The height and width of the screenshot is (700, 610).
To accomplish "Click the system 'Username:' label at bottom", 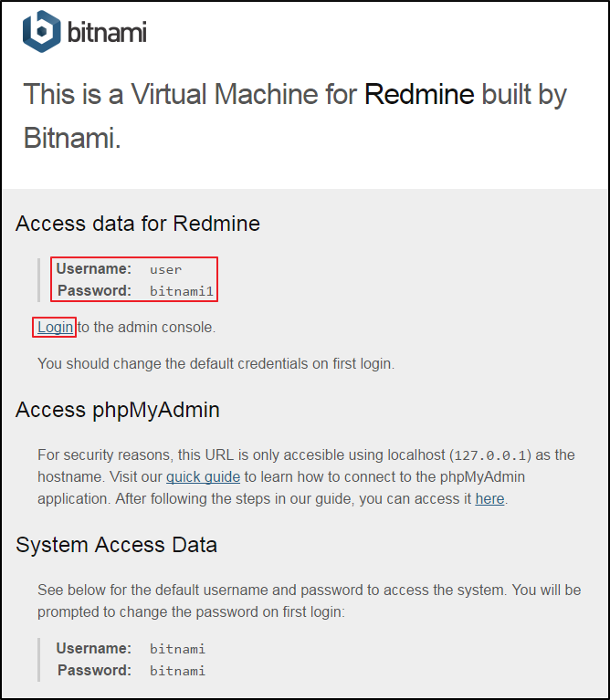I will click(94, 648).
